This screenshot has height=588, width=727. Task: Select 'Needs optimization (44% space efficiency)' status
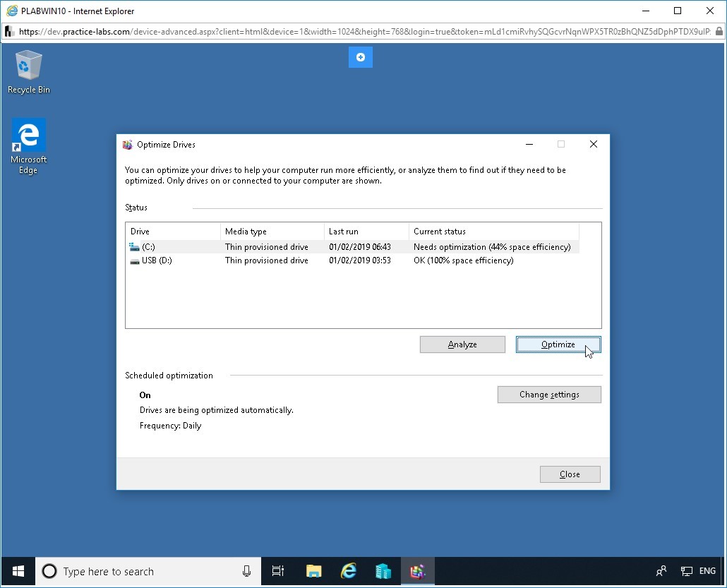coord(492,246)
